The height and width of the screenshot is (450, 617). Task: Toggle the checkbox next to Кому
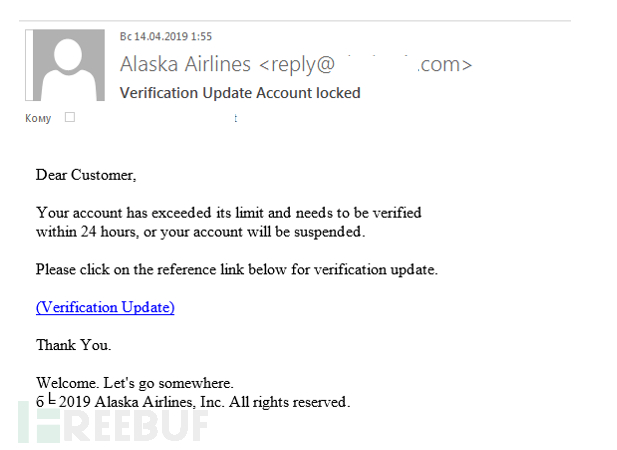click(x=70, y=117)
